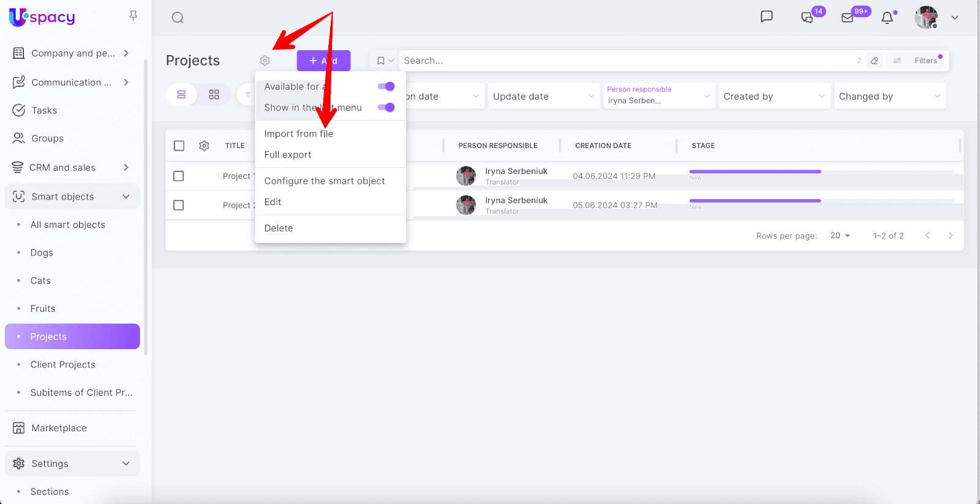The height and width of the screenshot is (504, 980).
Task: Expand Company and people submenu
Action: [x=126, y=53]
